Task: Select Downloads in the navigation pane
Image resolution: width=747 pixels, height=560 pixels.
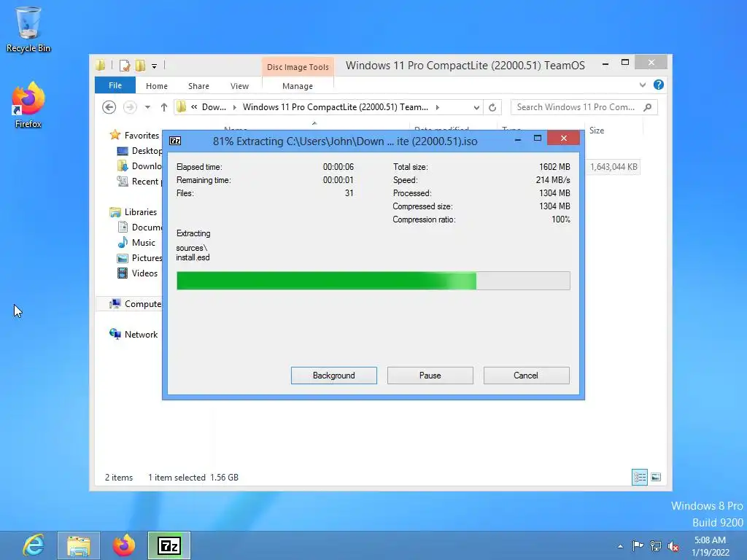Action: [x=139, y=166]
